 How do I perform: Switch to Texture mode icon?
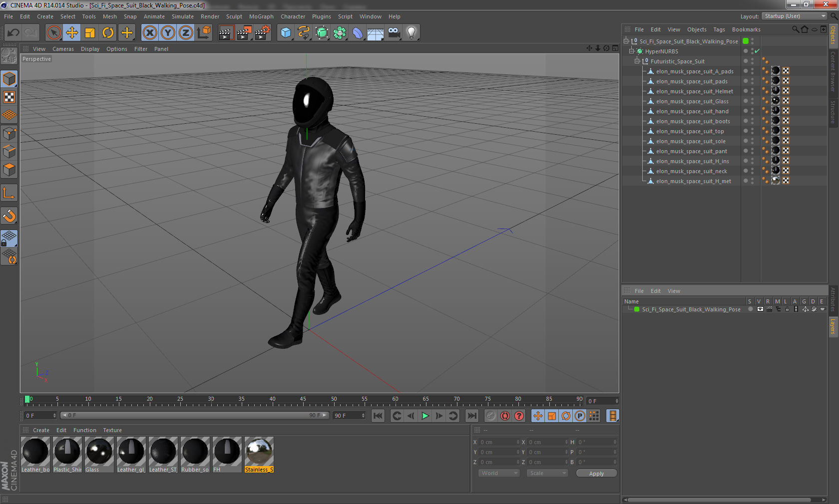pos(9,97)
